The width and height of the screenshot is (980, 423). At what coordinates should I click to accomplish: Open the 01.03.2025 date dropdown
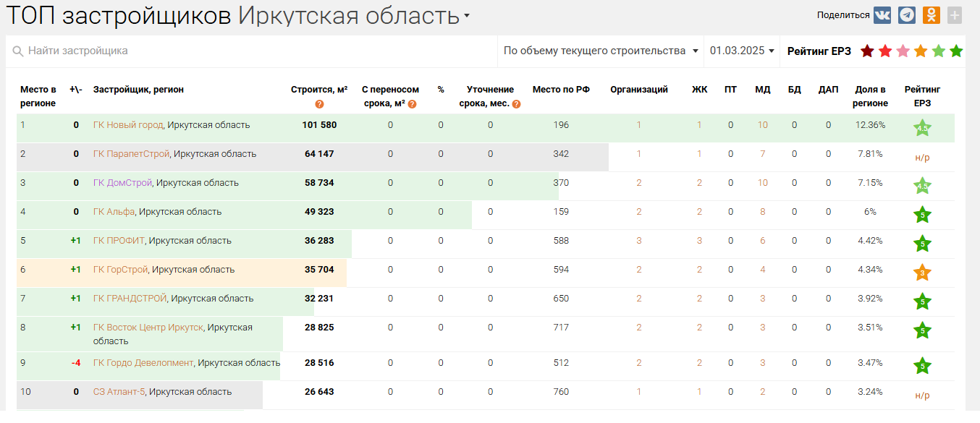click(742, 51)
